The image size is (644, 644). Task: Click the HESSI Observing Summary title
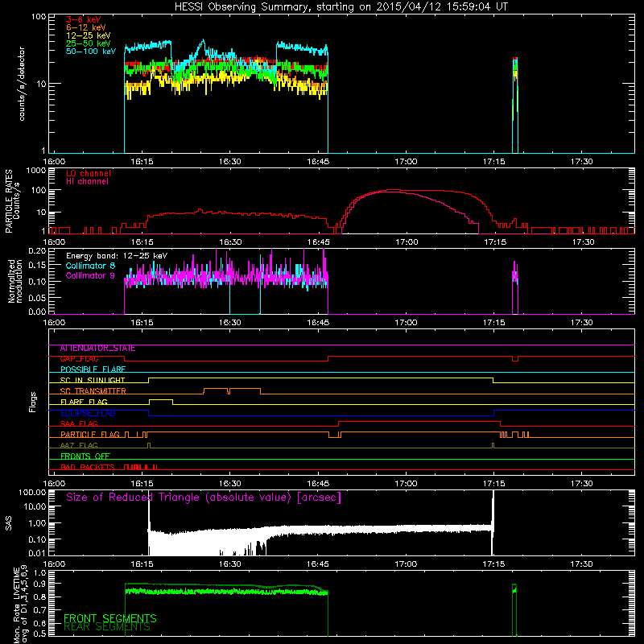tap(341, 6)
